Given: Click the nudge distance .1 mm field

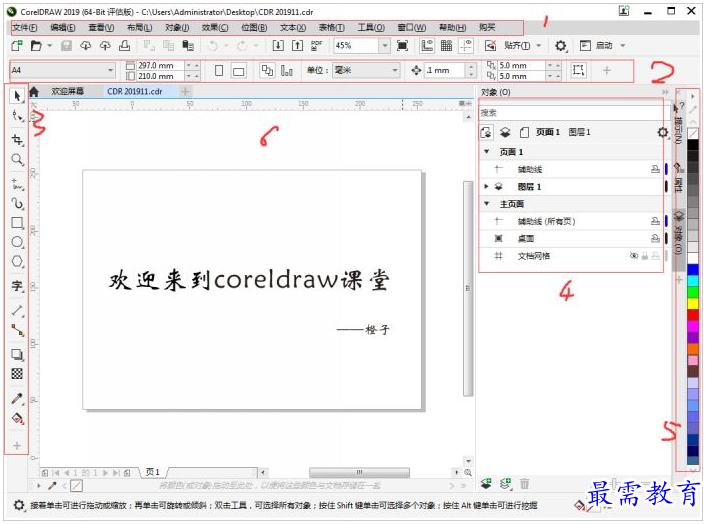Looking at the screenshot, I should pos(444,70).
